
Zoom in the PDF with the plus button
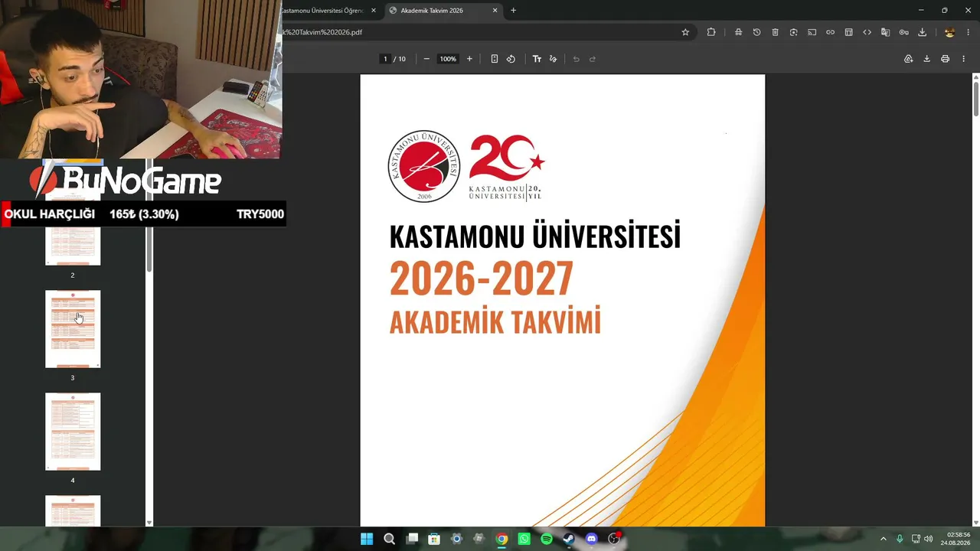[469, 59]
